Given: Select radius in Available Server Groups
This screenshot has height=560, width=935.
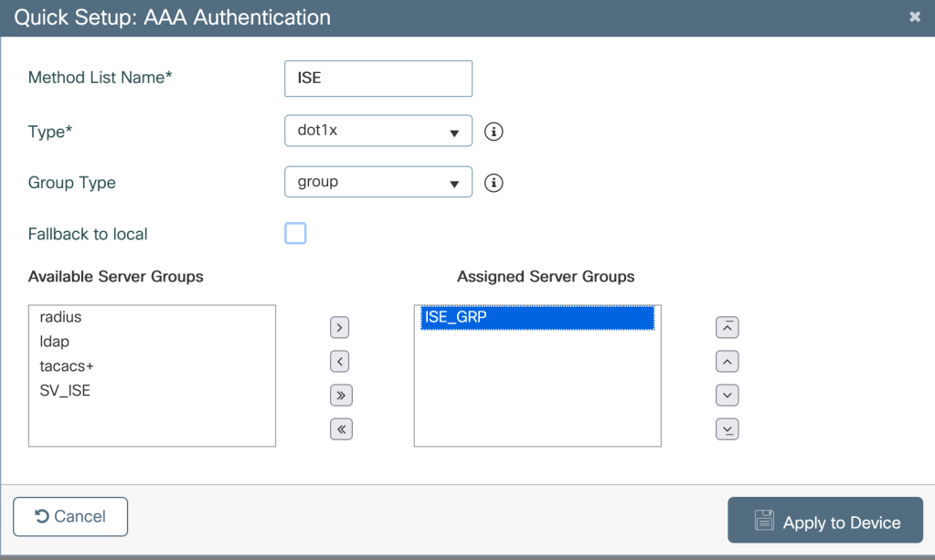Looking at the screenshot, I should point(61,317).
